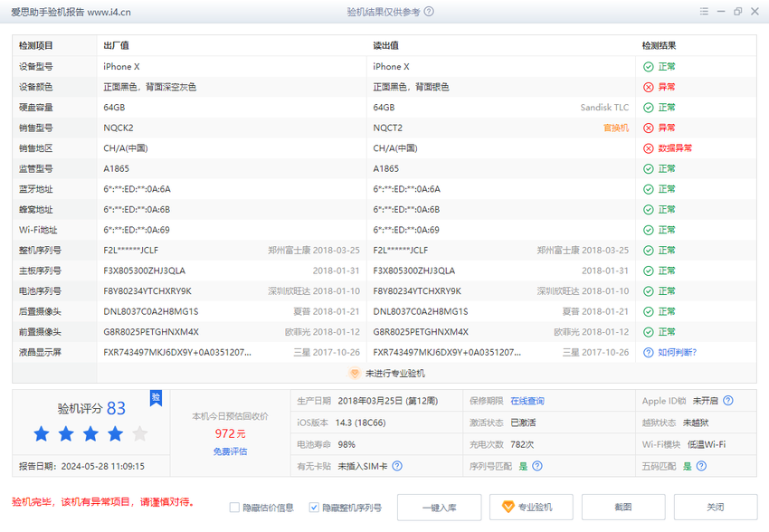Click the red 验机完毕 warning message

click(103, 502)
